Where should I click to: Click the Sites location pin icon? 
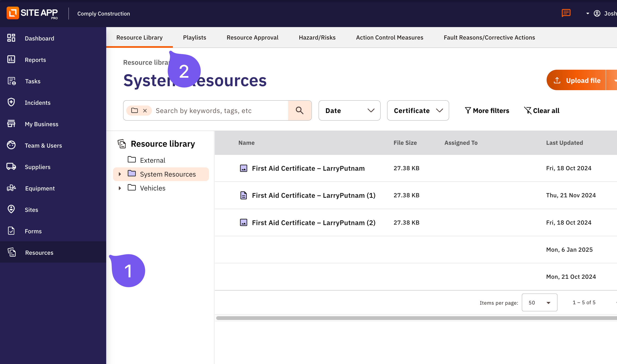pyautogui.click(x=11, y=210)
